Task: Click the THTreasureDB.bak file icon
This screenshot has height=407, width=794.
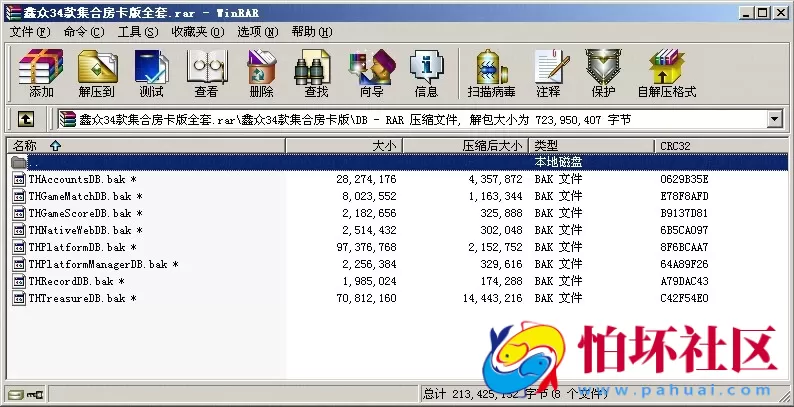Action: 19,298
